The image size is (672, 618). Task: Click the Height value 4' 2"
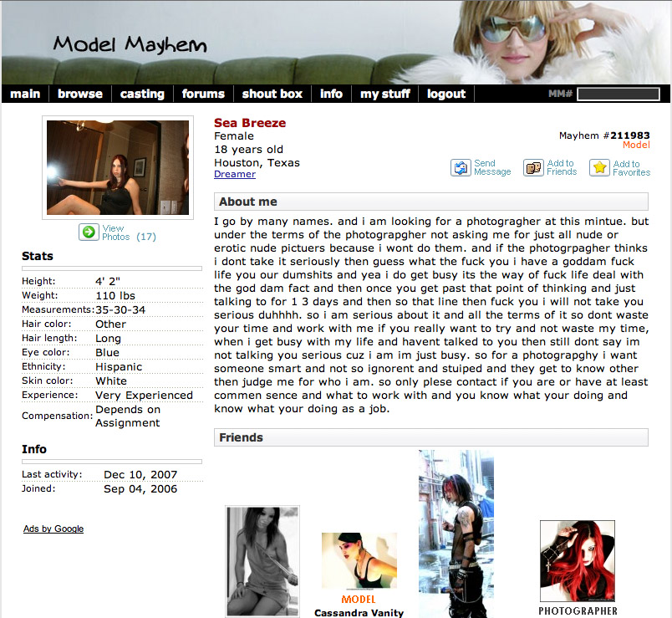pyautogui.click(x=108, y=281)
